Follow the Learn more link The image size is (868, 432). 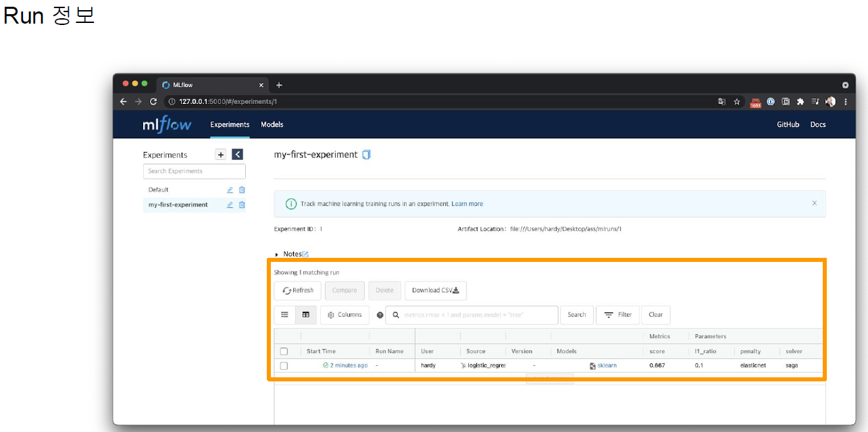pos(467,204)
